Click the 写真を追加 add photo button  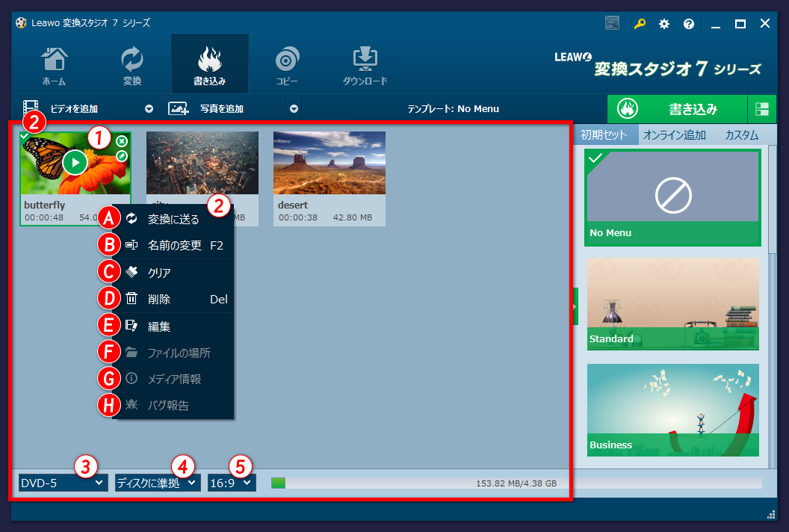[220, 109]
